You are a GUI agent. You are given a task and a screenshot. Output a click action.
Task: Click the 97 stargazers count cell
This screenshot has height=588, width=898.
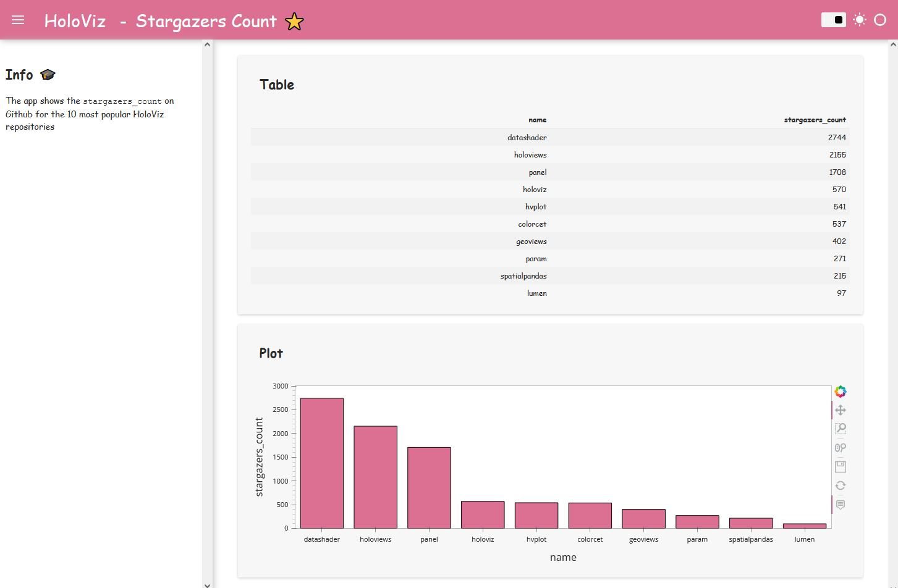pyautogui.click(x=841, y=293)
